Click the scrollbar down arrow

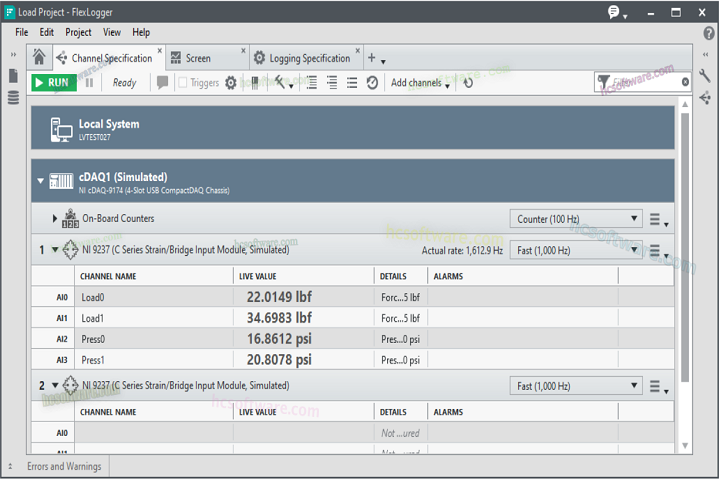(x=685, y=446)
